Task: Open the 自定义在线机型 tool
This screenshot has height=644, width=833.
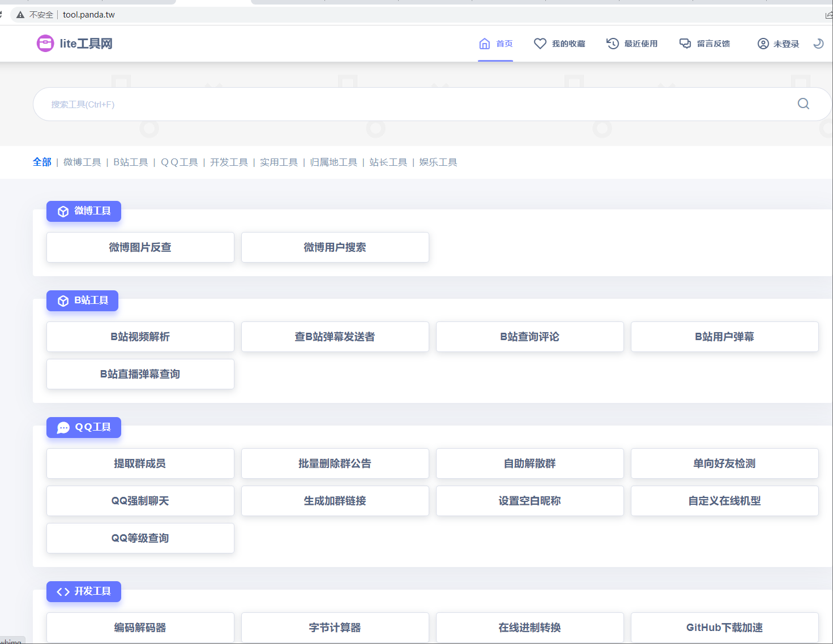Action: [725, 501]
